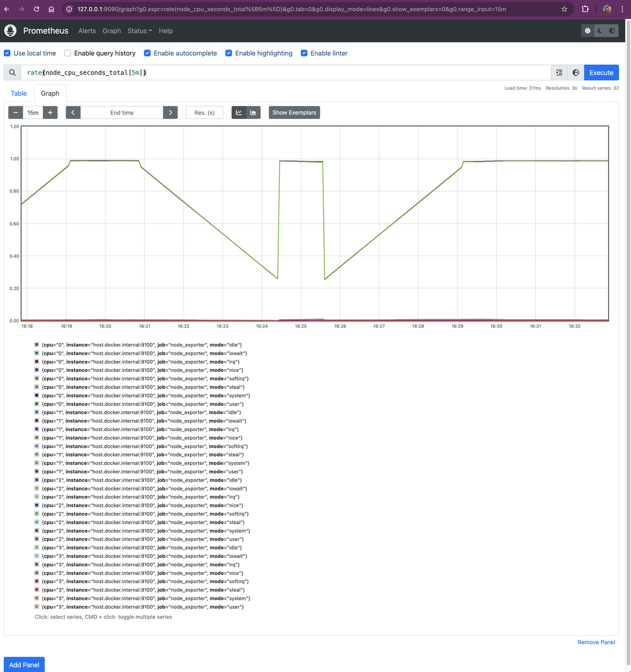Click the Prometheus flame logo
This screenshot has height=672, width=631.
point(10,30)
